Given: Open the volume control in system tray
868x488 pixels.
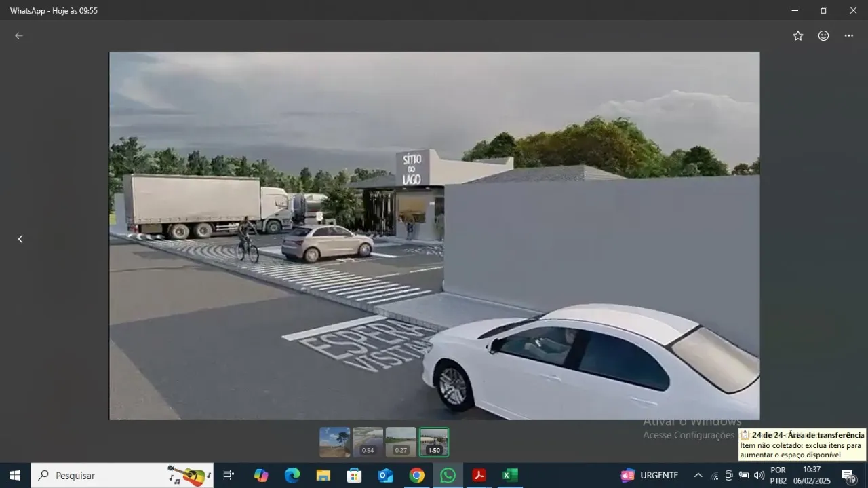Looking at the screenshot, I should tap(759, 475).
